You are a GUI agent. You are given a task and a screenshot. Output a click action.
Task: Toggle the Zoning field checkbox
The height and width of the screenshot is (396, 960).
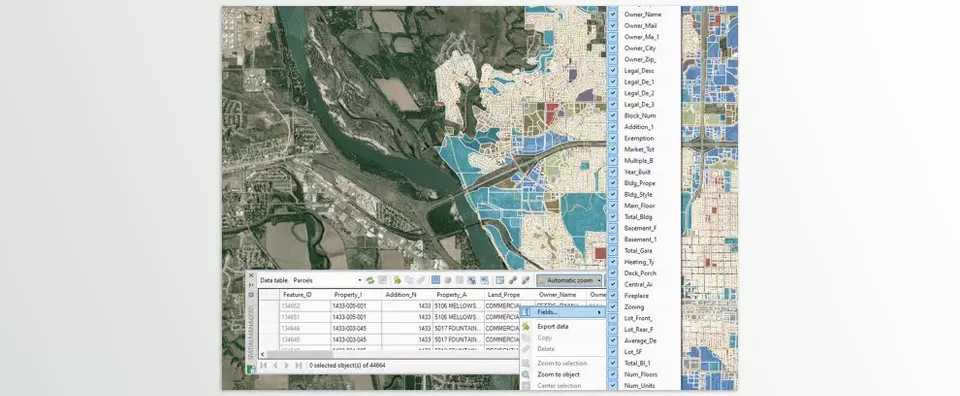pyautogui.click(x=613, y=307)
